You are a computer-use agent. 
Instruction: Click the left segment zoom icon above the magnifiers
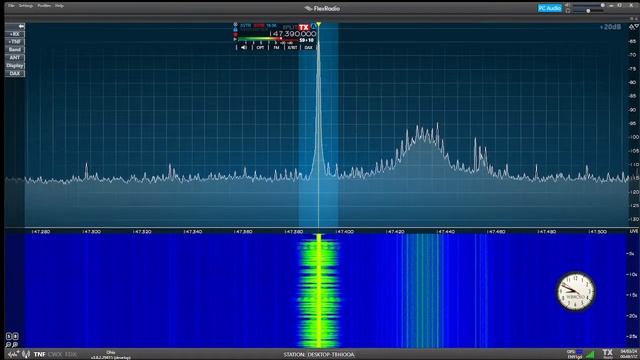pos(9,336)
